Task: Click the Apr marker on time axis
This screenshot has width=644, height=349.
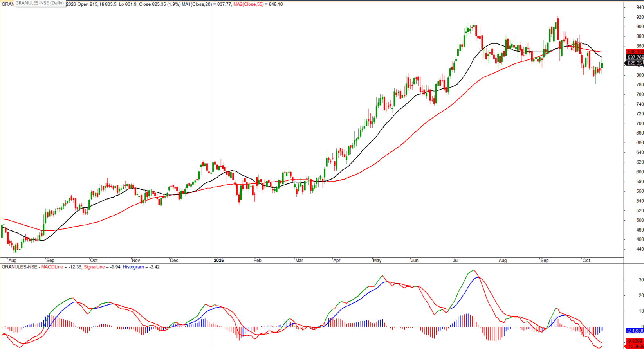Action: click(337, 260)
